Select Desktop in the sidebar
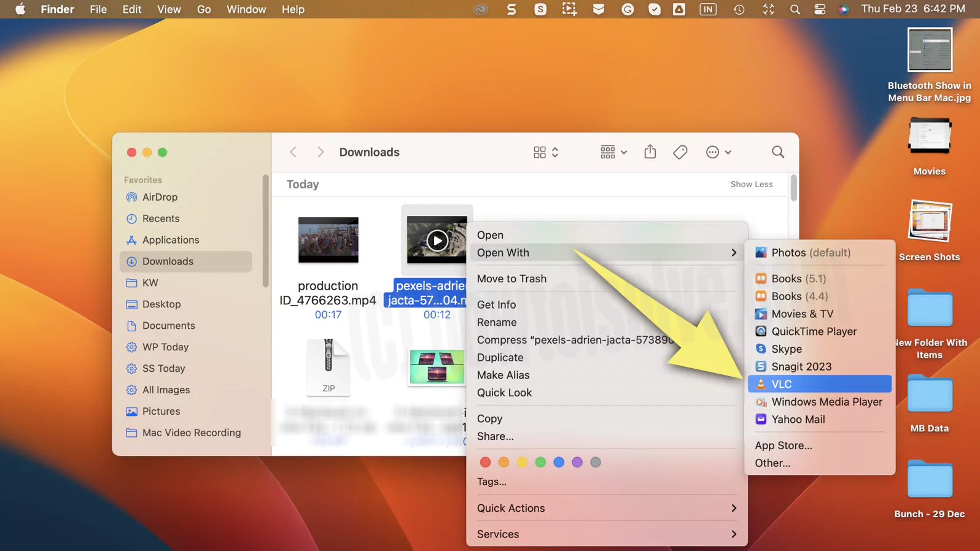 point(185,304)
